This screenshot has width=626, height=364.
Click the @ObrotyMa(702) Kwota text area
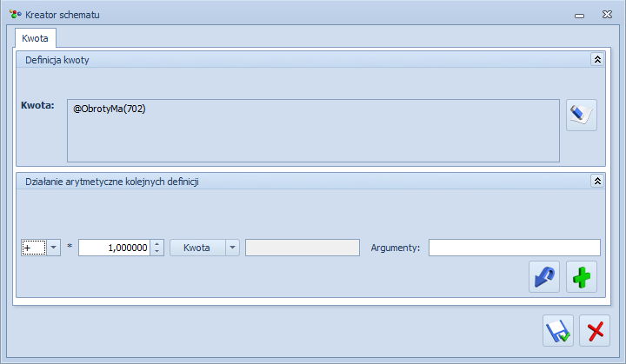tap(313, 130)
